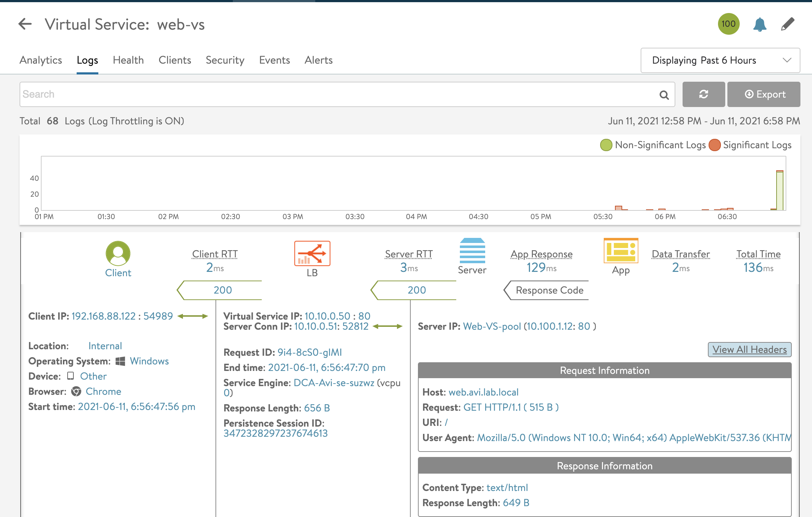This screenshot has height=517, width=812.
Task: Edit virtual service with pencil icon
Action: pyautogui.click(x=787, y=24)
